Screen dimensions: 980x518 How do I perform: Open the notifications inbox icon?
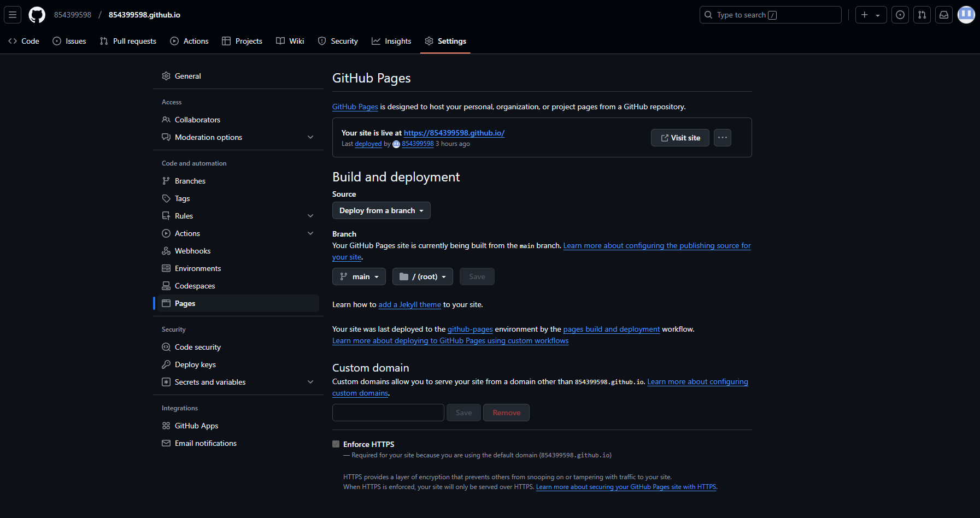(944, 15)
